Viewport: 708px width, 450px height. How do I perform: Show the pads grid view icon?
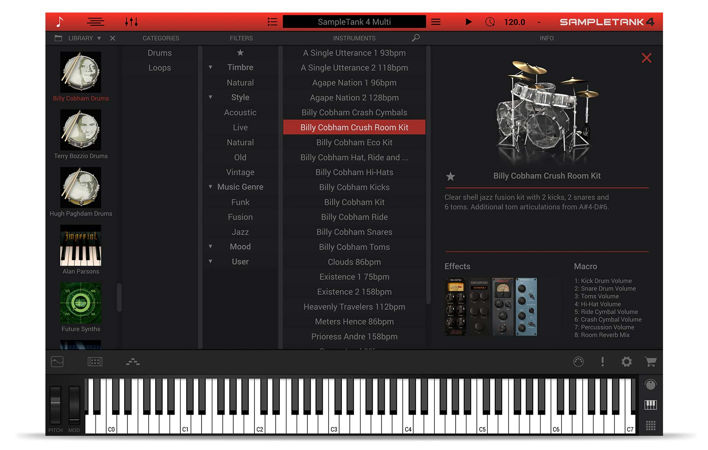650,426
